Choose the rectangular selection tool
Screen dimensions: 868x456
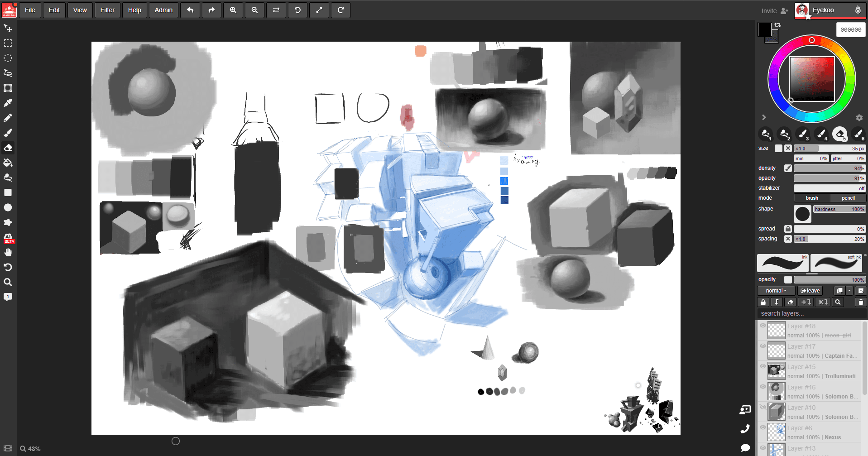tap(8, 43)
